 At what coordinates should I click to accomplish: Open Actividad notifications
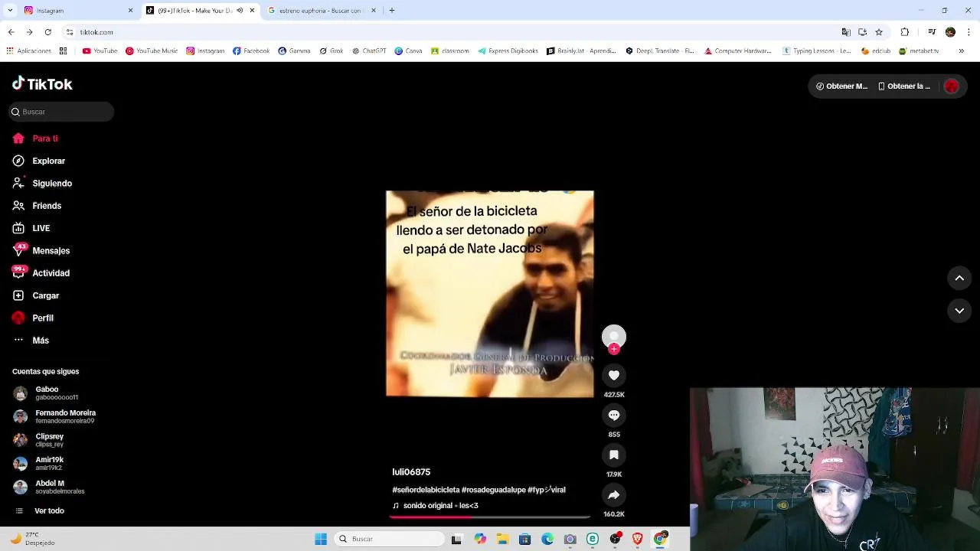point(41,273)
